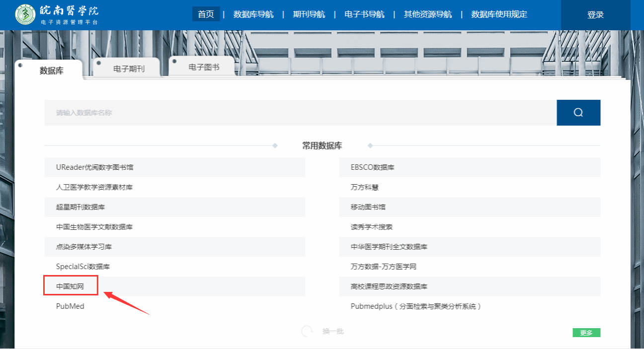The width and height of the screenshot is (644, 349).
Task: Click the green 更多 button
Action: 586,333
